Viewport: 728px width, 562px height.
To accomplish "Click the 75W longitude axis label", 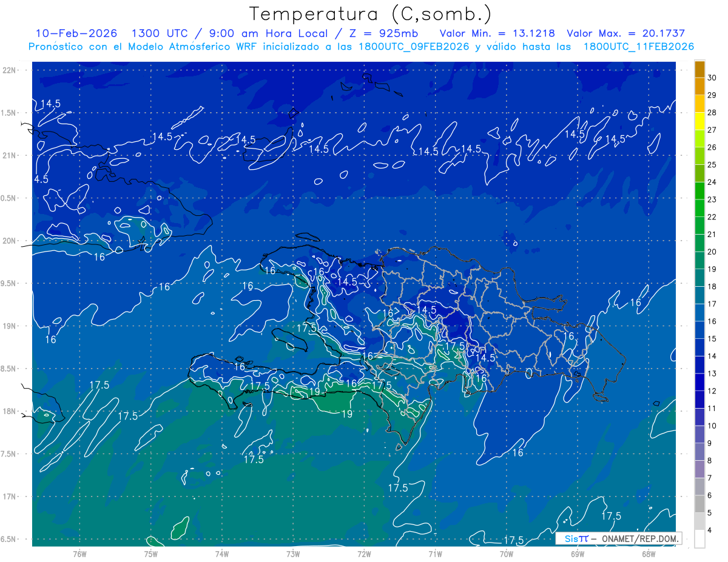I will pos(151,554).
